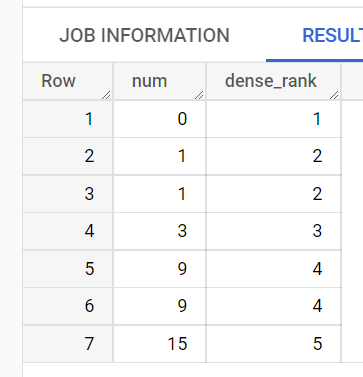Select dense_rank value in row 2
Image resolution: width=363 pixels, height=377 pixels.
point(274,156)
